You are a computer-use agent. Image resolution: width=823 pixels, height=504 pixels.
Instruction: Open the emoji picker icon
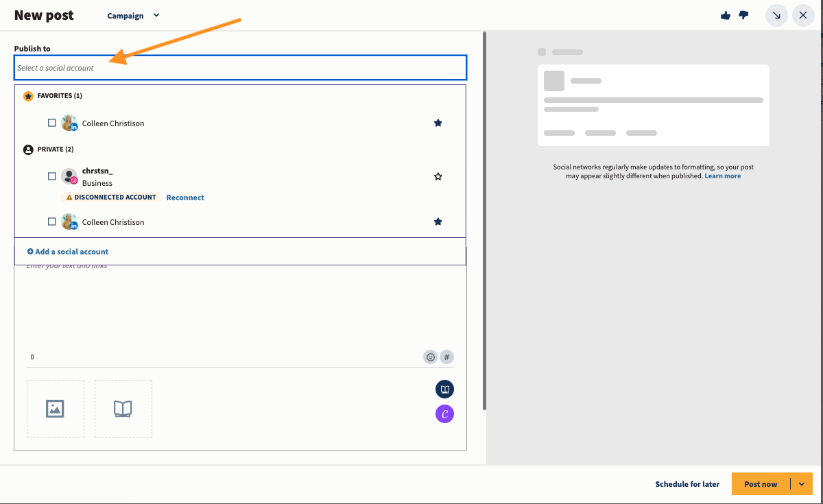click(x=431, y=357)
